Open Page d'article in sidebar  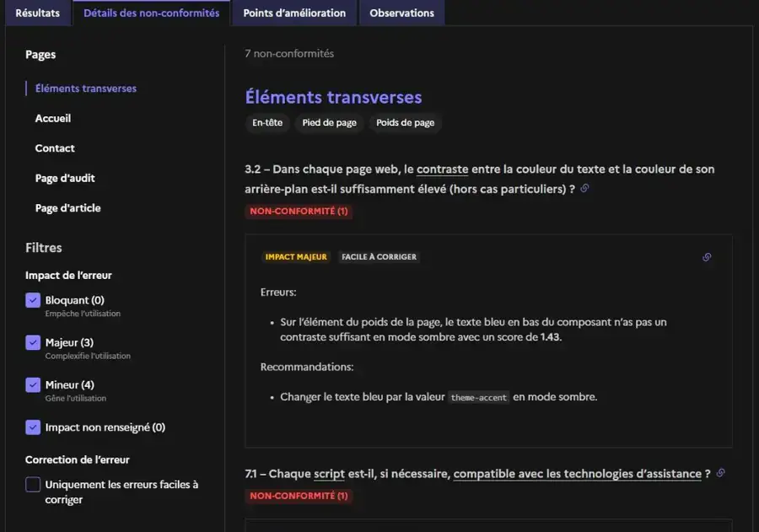[67, 208]
